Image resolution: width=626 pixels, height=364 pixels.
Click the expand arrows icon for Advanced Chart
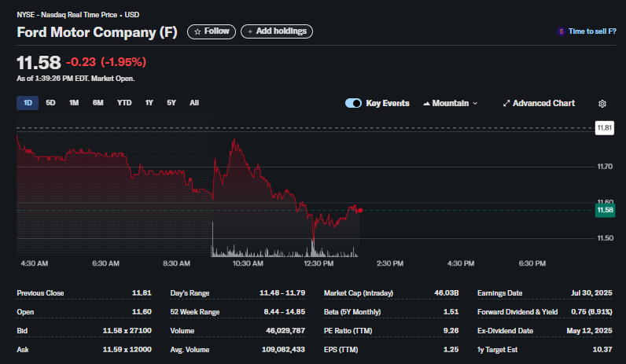[x=506, y=103]
